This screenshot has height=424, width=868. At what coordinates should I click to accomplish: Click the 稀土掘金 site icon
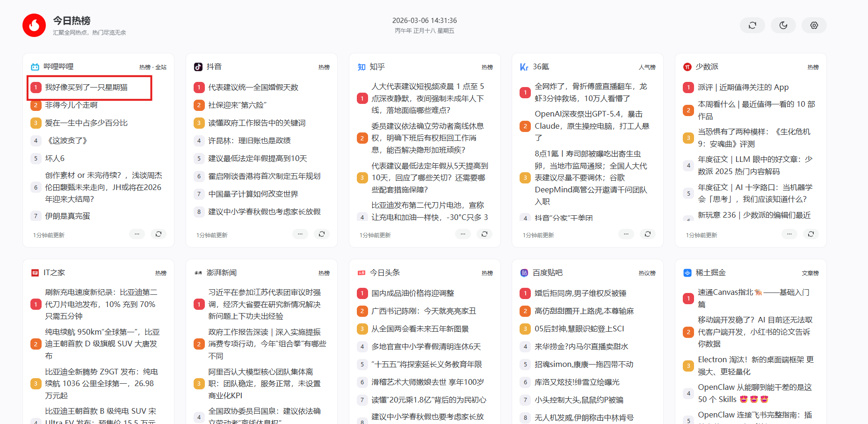pyautogui.click(x=687, y=272)
